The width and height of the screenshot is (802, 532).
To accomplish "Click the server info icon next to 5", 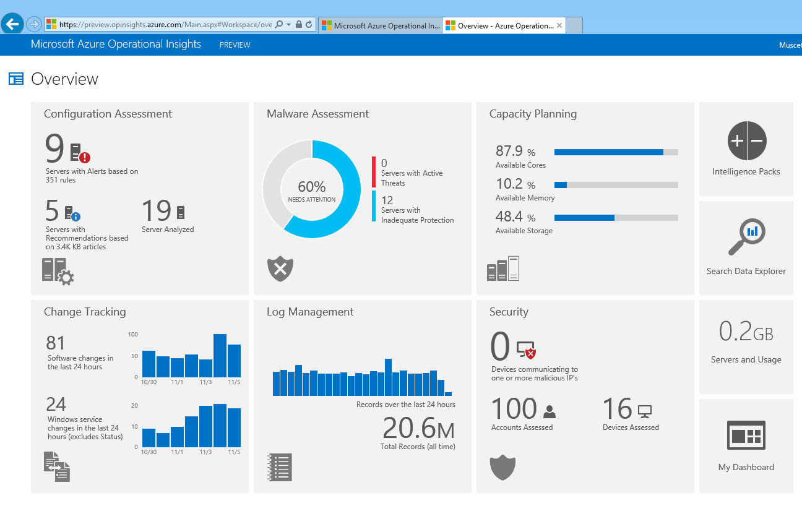I will click(x=72, y=213).
